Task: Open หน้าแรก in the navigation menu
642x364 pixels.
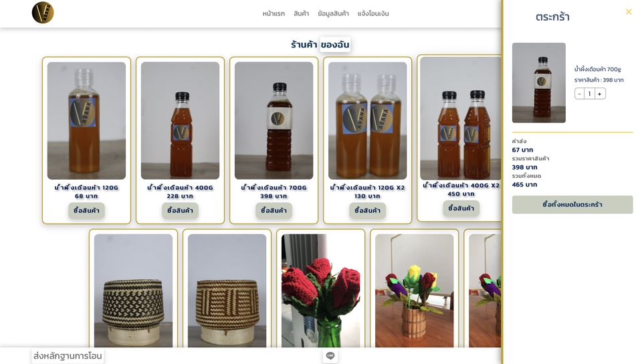Action: coord(274,13)
